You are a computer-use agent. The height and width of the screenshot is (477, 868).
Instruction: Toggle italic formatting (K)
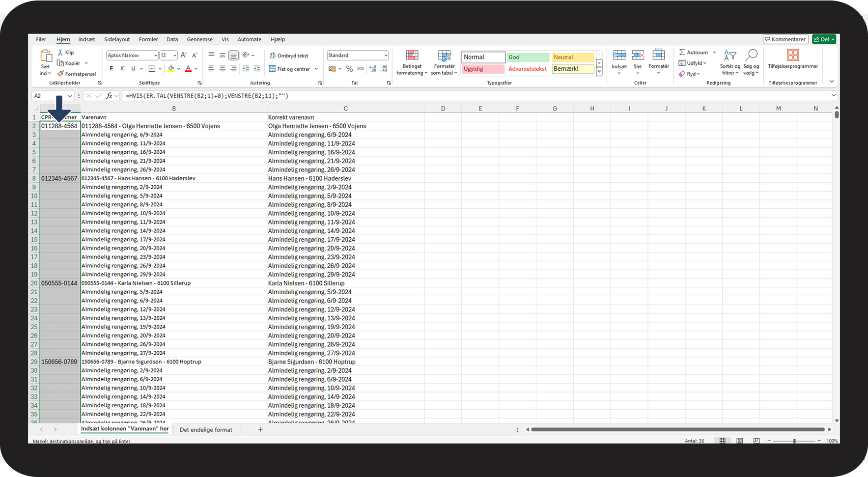(x=122, y=69)
